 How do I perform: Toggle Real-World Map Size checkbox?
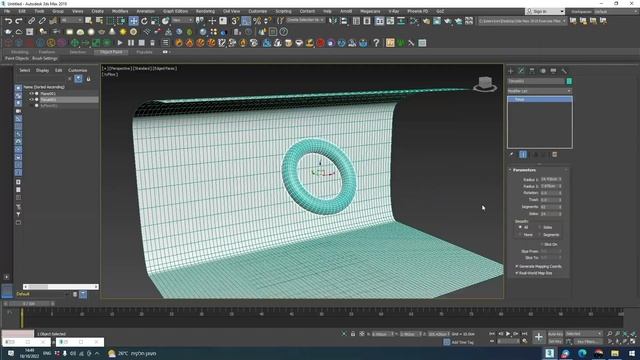(x=517, y=273)
